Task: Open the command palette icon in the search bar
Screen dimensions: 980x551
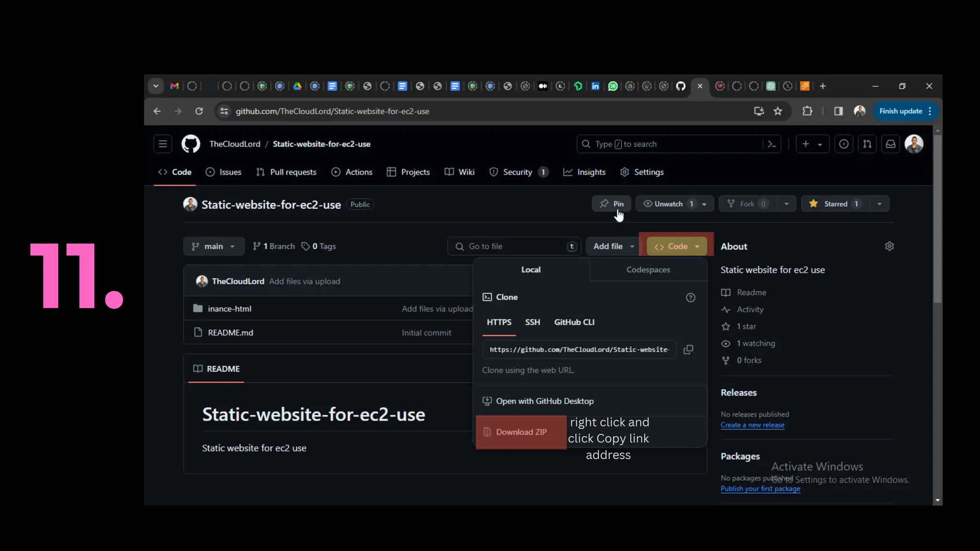Action: (771, 144)
